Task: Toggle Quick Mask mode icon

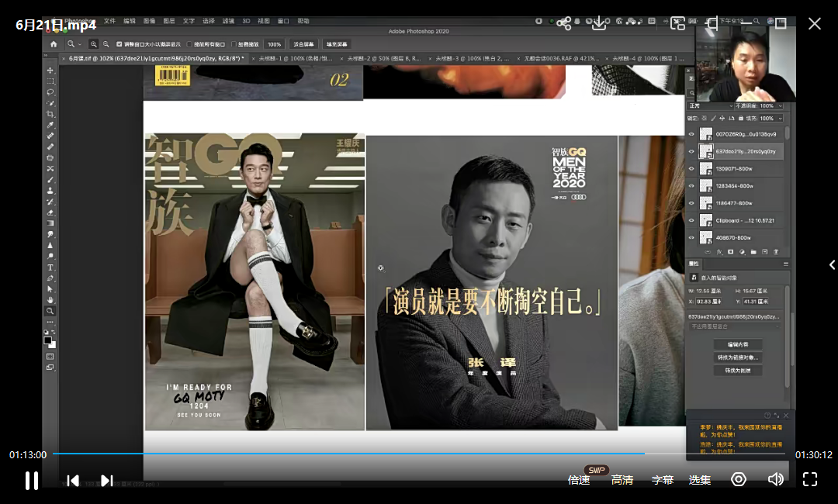Action: point(50,356)
